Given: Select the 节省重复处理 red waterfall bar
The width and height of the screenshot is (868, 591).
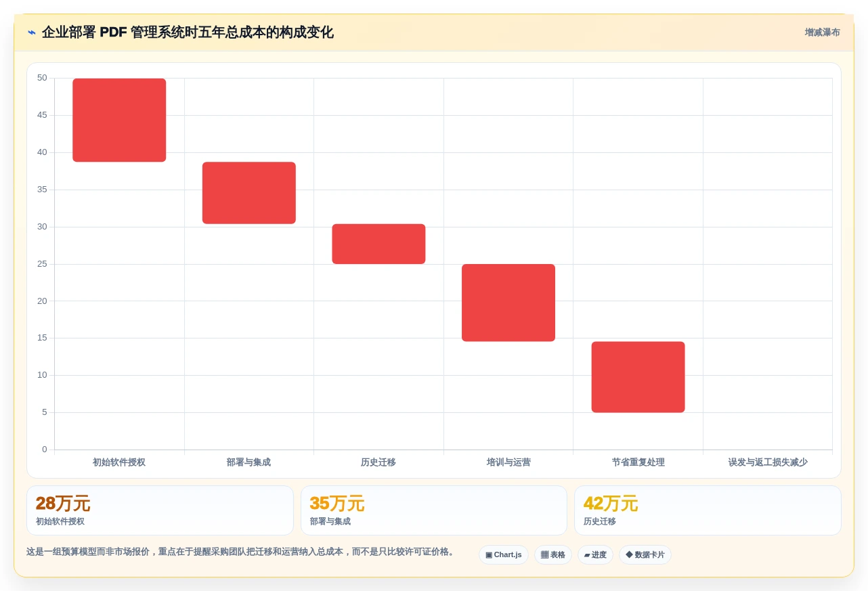Looking at the screenshot, I should (638, 377).
